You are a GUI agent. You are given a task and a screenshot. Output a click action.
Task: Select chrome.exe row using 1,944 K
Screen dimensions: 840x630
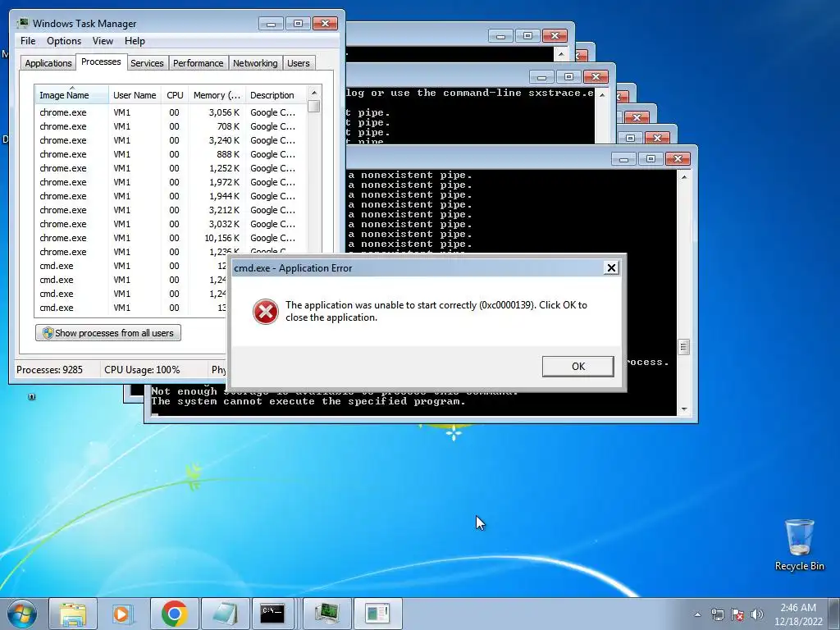click(x=171, y=196)
